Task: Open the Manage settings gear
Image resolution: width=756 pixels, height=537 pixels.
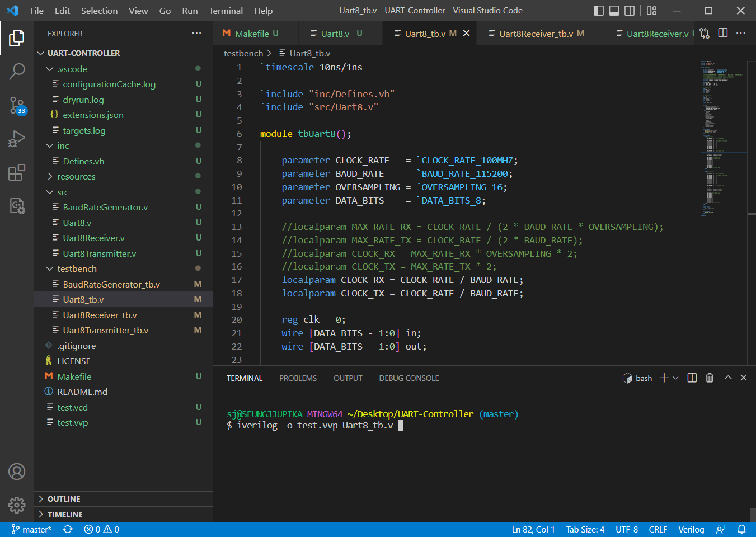Action: (17, 505)
